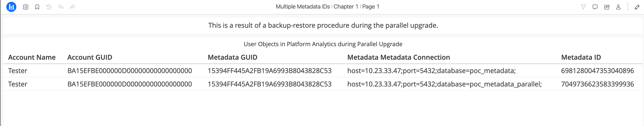Open the Library home icon
This screenshot has height=126, width=644.
coord(11,7)
